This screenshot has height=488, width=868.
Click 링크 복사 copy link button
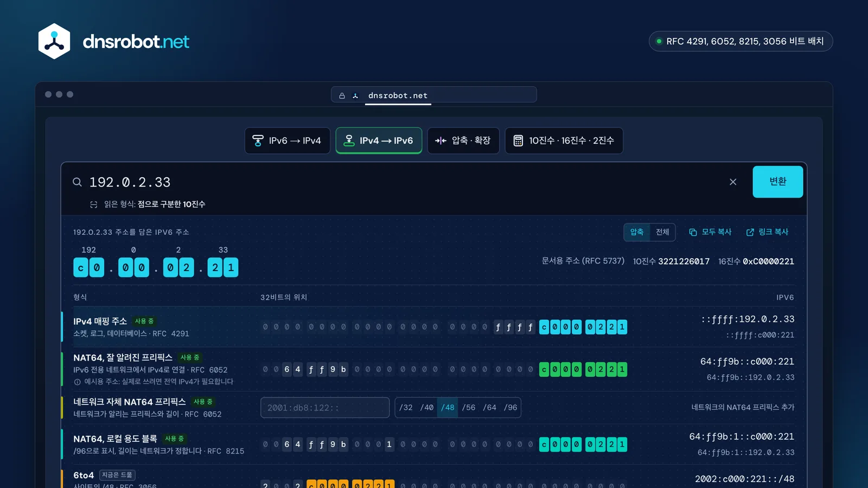(x=767, y=232)
